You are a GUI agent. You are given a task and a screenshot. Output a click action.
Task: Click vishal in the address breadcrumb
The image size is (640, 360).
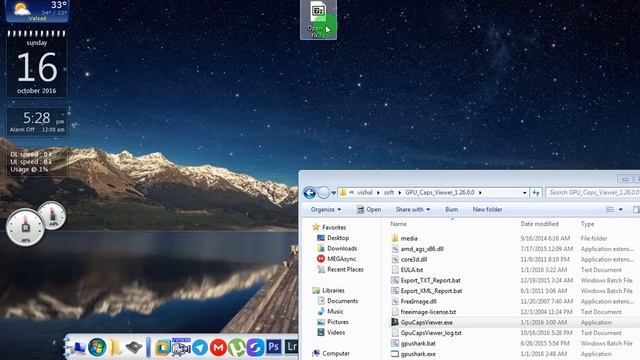[365, 192]
